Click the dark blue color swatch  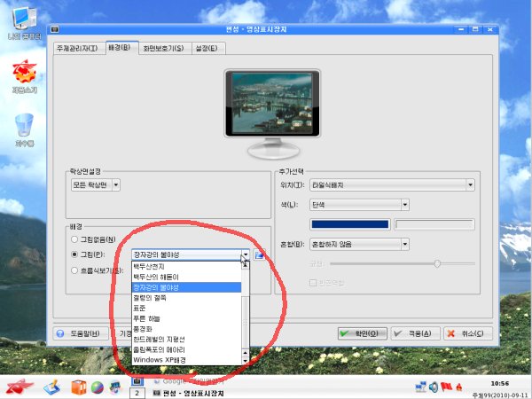pos(349,224)
